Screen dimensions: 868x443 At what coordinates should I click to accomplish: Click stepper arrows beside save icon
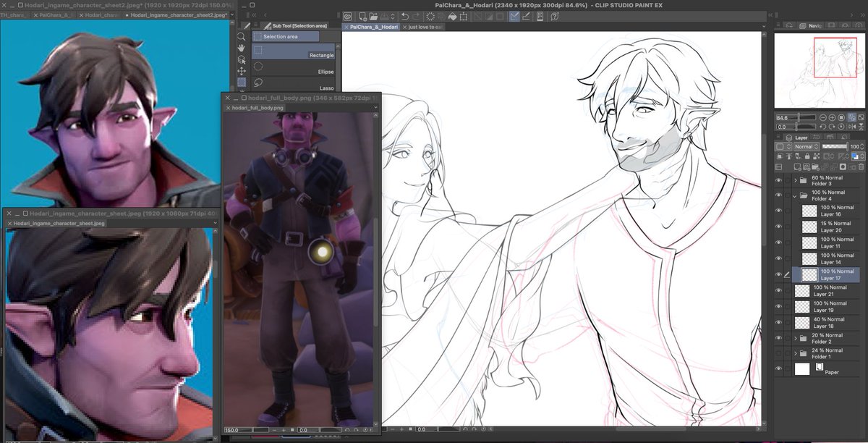[393, 16]
